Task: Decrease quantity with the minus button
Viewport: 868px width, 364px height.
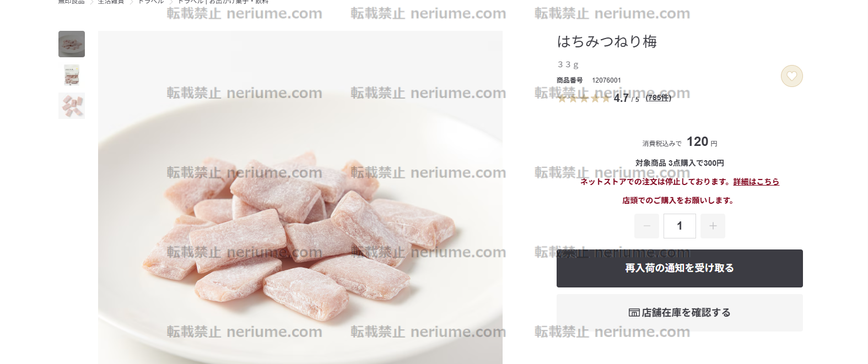Action: tap(646, 226)
